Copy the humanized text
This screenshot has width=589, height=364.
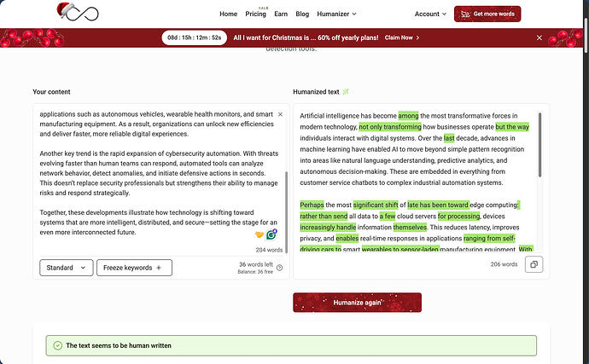(x=534, y=264)
